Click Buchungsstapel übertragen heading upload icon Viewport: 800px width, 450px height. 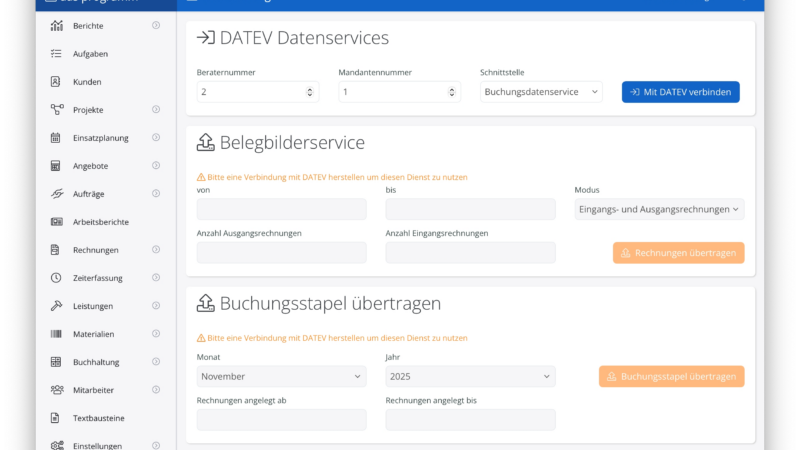(x=206, y=303)
